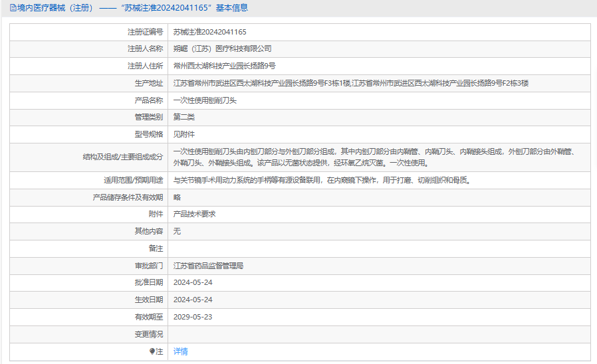Click the document icon before 境内医疗器械 title

pyautogui.click(x=13, y=8)
